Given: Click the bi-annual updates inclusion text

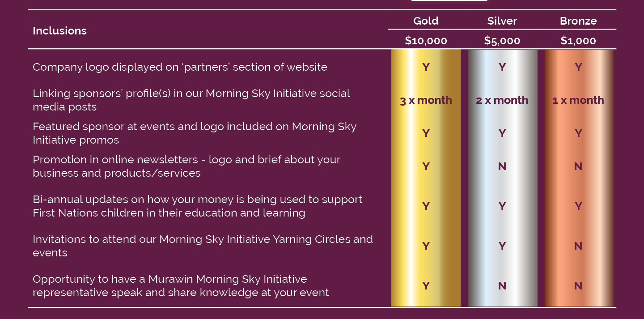Looking at the screenshot, I should [198, 206].
